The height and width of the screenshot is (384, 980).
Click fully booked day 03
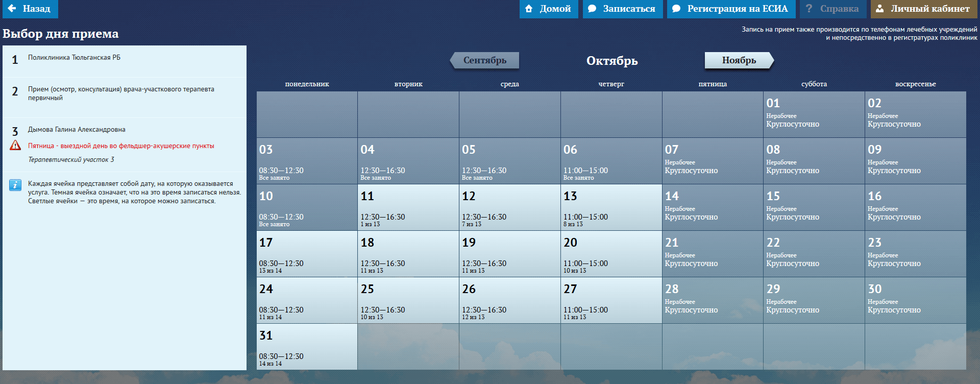click(307, 161)
